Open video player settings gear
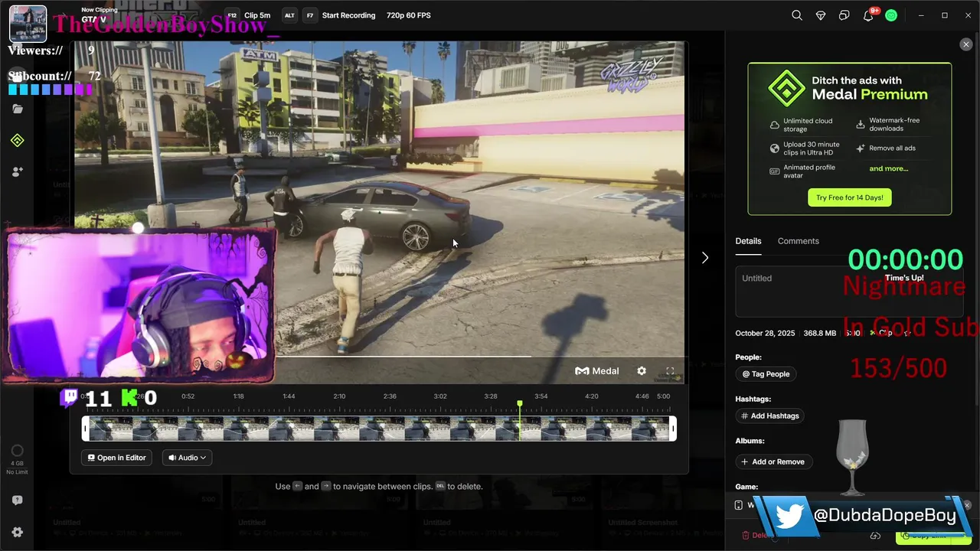The width and height of the screenshot is (980, 551). pos(642,371)
